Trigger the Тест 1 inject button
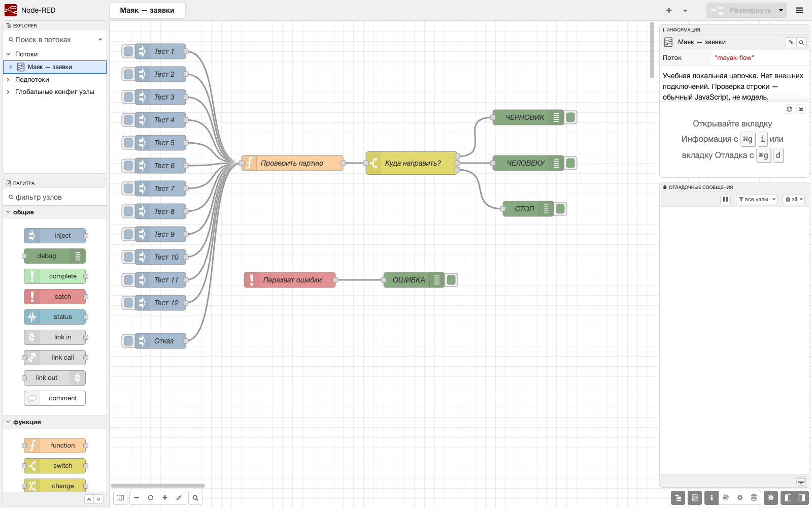 pyautogui.click(x=128, y=51)
